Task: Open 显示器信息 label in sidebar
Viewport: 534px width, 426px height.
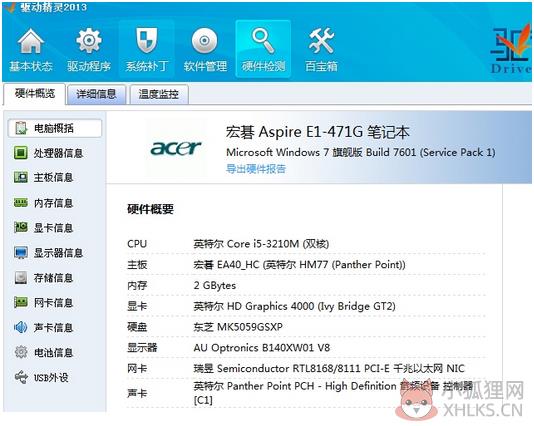Action: click(58, 253)
